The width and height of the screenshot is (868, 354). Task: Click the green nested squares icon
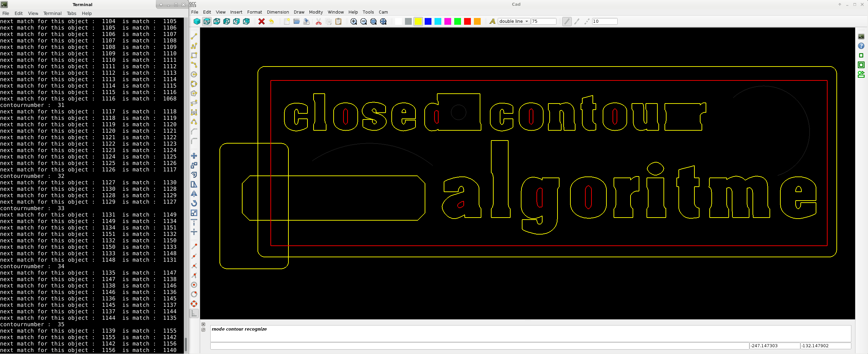[x=861, y=65]
